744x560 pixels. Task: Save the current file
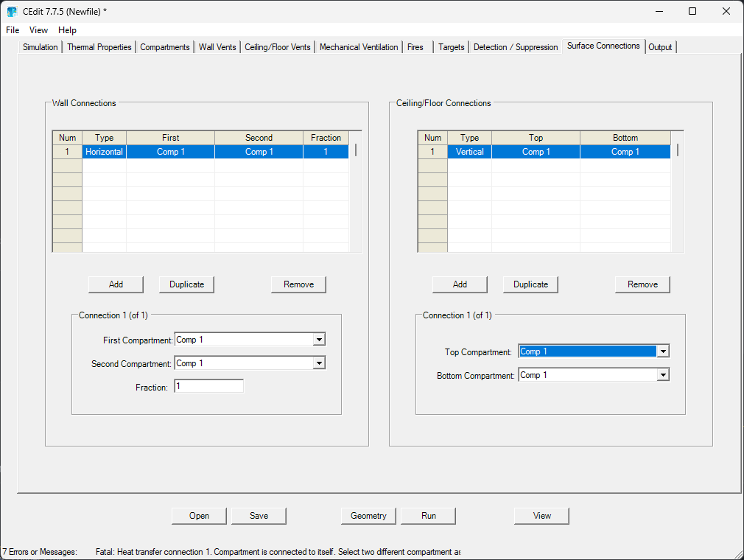(x=259, y=516)
